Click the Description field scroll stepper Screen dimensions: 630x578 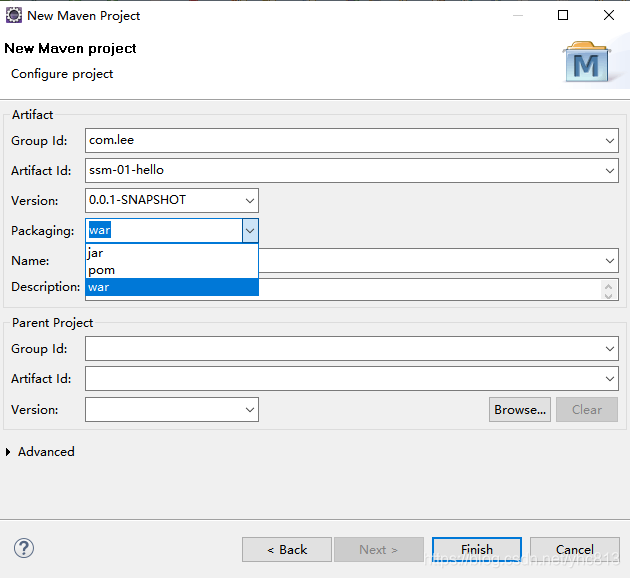coord(610,290)
